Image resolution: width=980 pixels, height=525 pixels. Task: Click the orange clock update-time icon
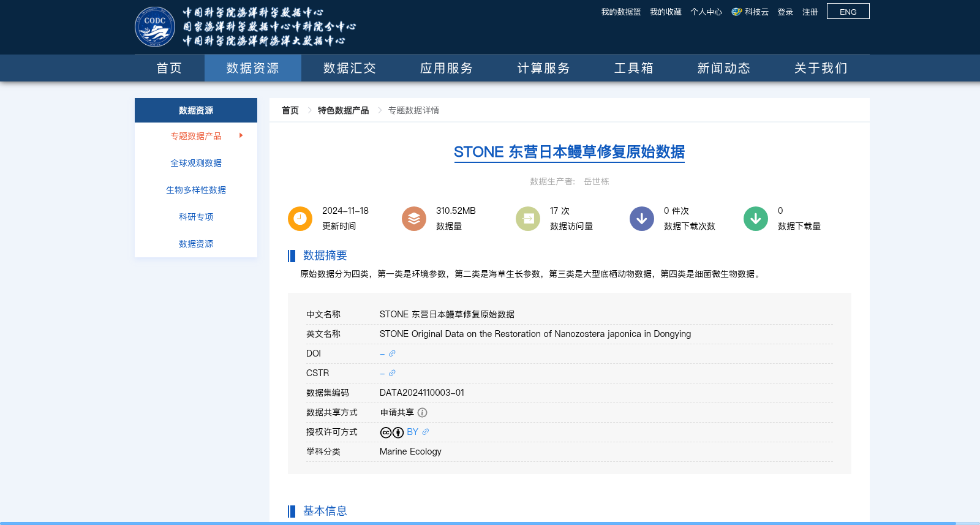click(300, 219)
